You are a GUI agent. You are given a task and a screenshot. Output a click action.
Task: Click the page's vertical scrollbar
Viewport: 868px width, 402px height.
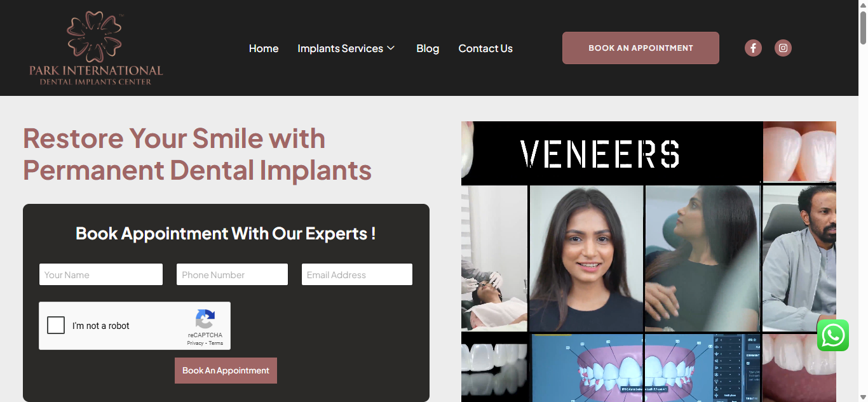(x=863, y=201)
